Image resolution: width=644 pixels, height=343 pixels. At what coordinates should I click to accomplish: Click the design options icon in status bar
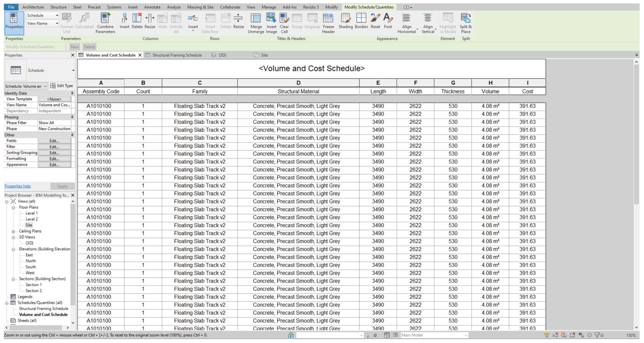click(x=387, y=335)
